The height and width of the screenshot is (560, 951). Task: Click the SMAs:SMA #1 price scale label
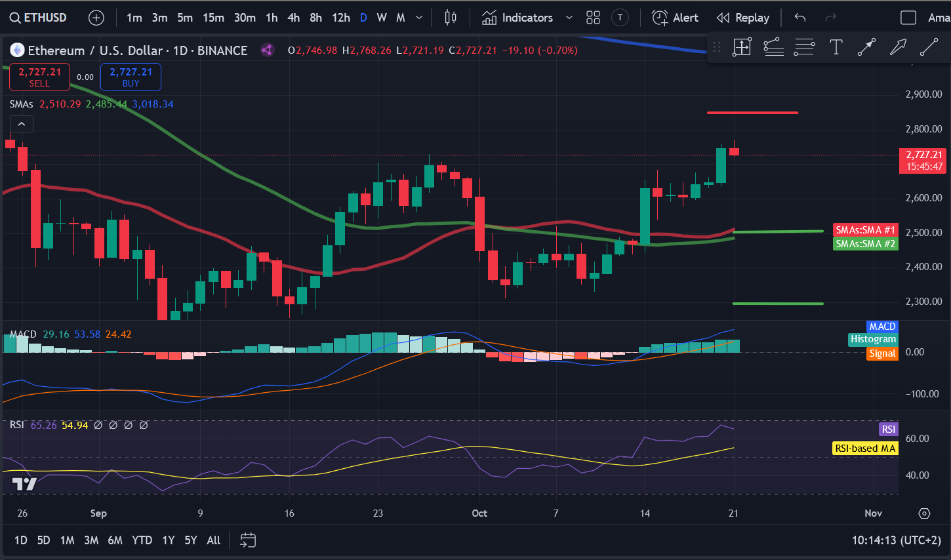[x=865, y=230]
